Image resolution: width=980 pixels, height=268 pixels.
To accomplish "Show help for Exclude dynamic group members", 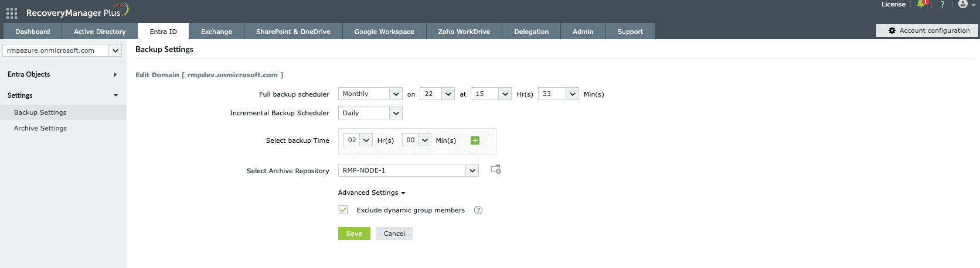I will 478,210.
